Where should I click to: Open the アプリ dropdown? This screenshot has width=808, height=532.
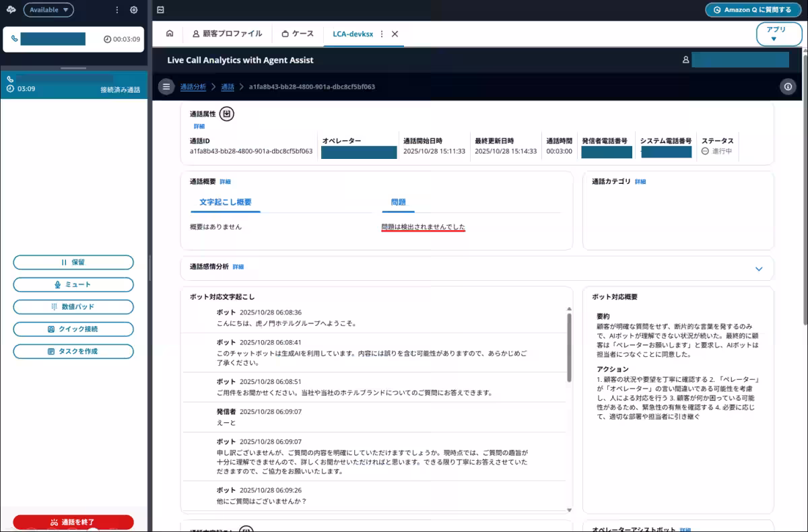point(779,34)
